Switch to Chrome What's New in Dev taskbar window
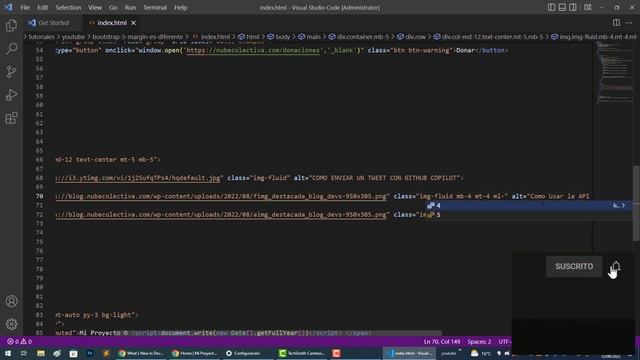Image resolution: width=640 pixels, height=360 pixels. tap(141, 353)
